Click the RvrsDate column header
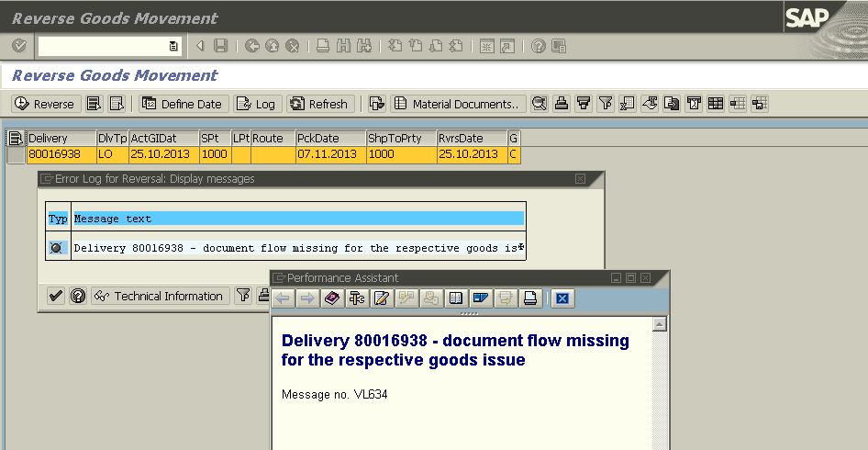Image resolution: width=868 pixels, height=450 pixels. (x=472, y=138)
